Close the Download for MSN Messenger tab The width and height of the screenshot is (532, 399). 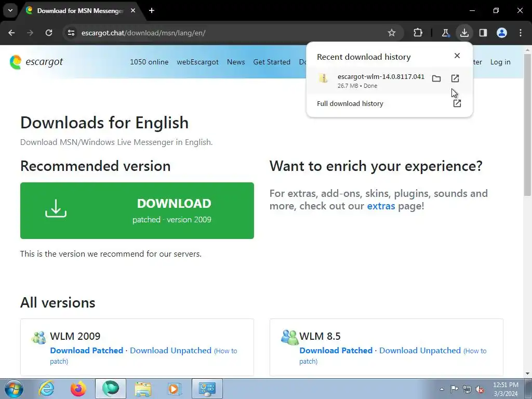click(x=133, y=10)
